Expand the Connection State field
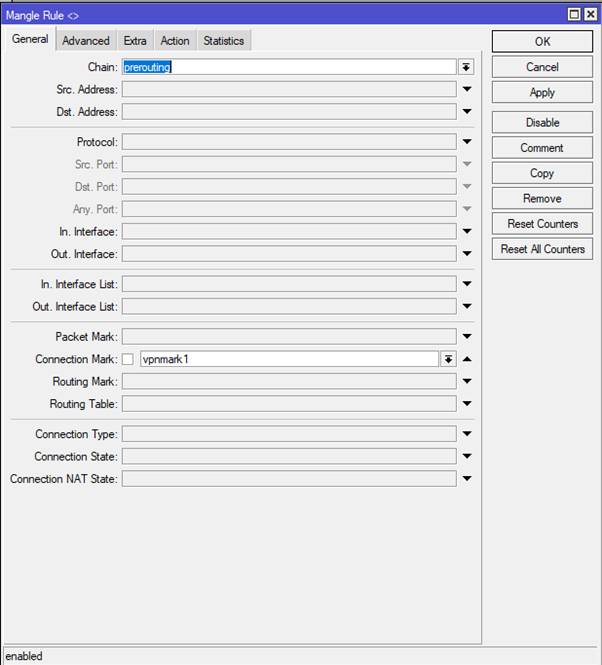Screen dimensions: 602x665 [467, 456]
